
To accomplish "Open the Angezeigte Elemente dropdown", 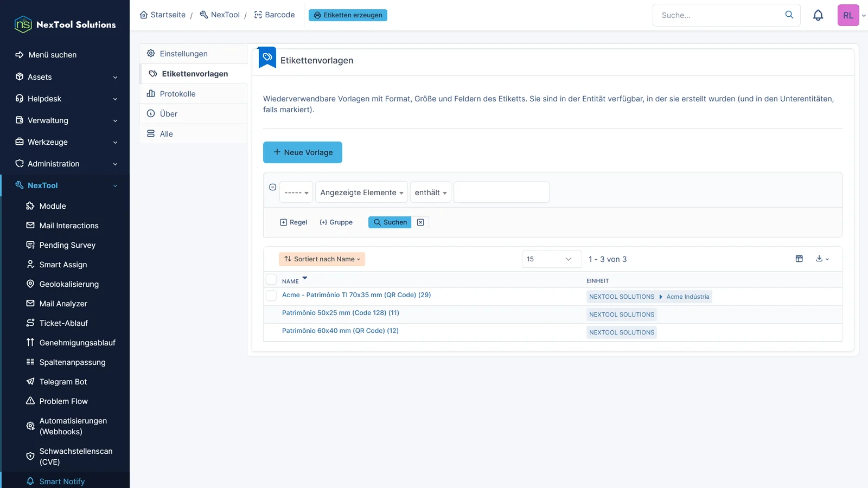I will (x=361, y=192).
